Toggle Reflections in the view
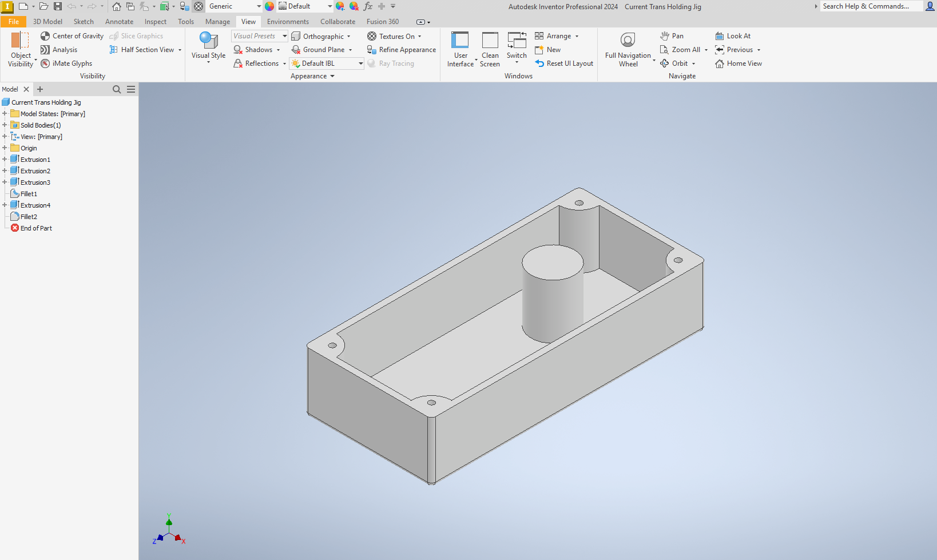 (256, 63)
